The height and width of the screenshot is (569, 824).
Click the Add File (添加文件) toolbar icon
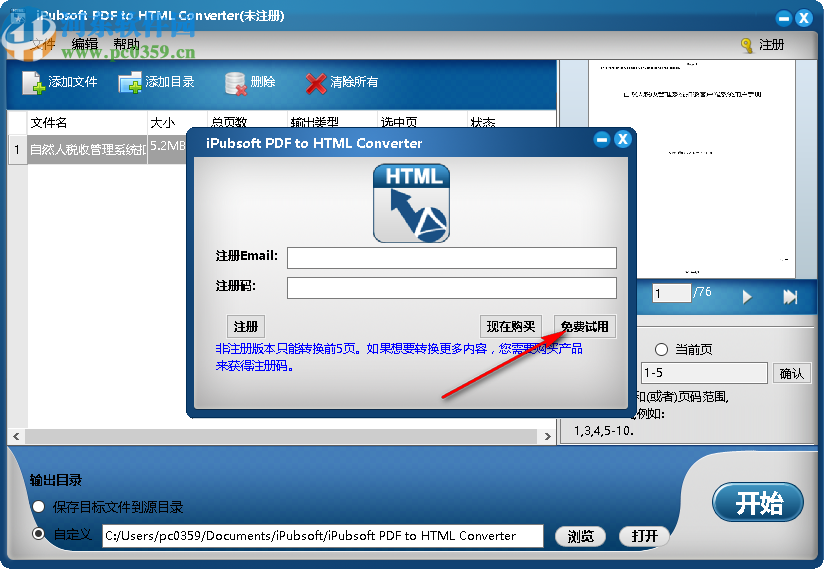[x=33, y=82]
